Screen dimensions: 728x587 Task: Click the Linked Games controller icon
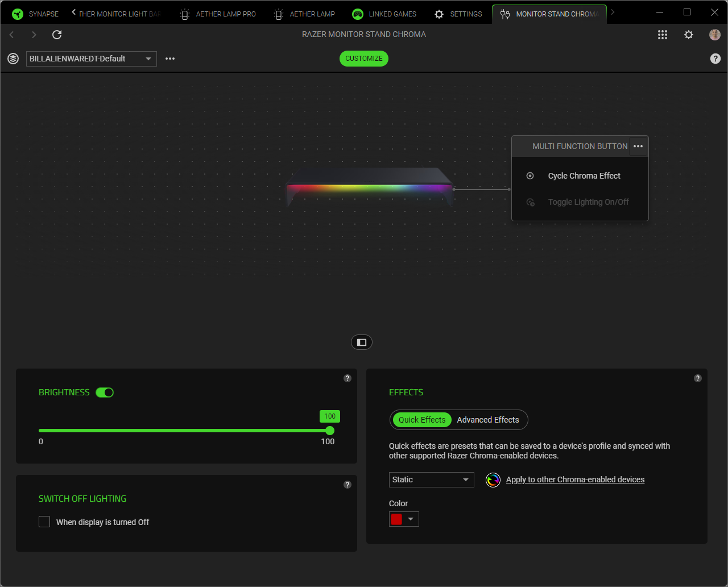point(358,14)
